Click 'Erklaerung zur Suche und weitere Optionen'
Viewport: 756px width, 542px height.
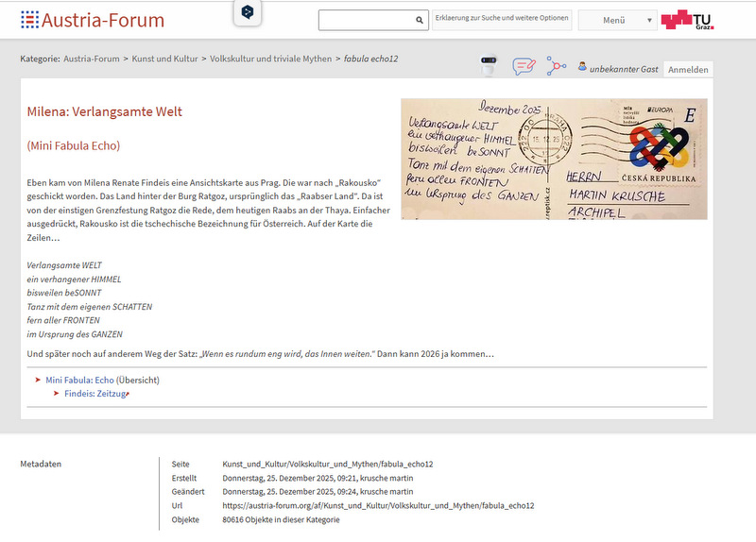(x=502, y=20)
